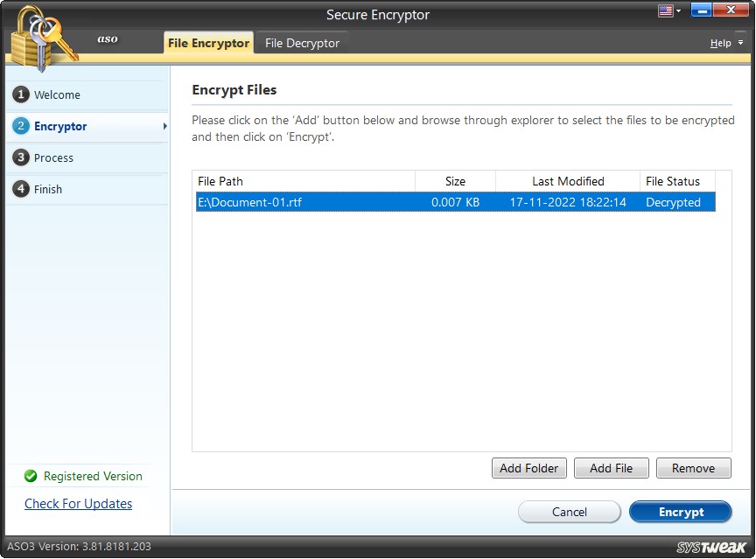
Task: Click the Add Folder button
Action: click(x=528, y=467)
